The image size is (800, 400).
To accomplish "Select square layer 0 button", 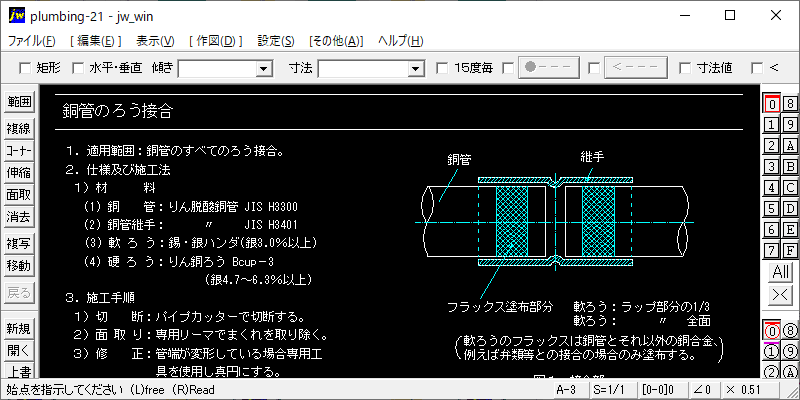I will 772,104.
